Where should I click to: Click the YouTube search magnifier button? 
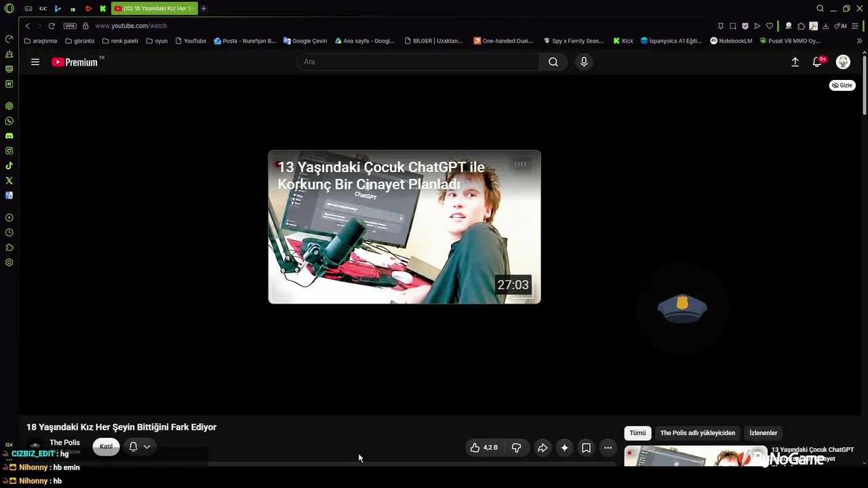pyautogui.click(x=553, y=62)
